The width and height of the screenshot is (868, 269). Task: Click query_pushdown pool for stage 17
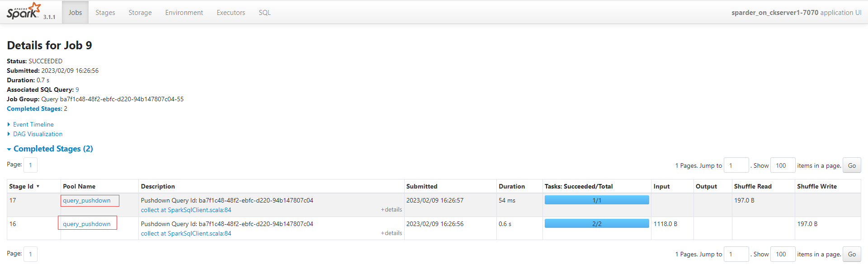[87, 200]
